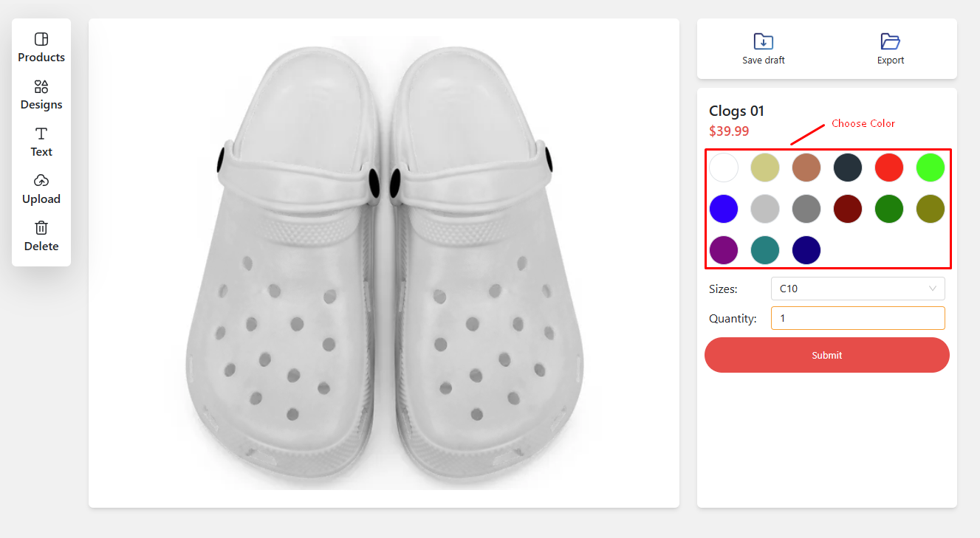Image resolution: width=980 pixels, height=538 pixels.
Task: Select the navy blue color swatch
Action: point(806,250)
